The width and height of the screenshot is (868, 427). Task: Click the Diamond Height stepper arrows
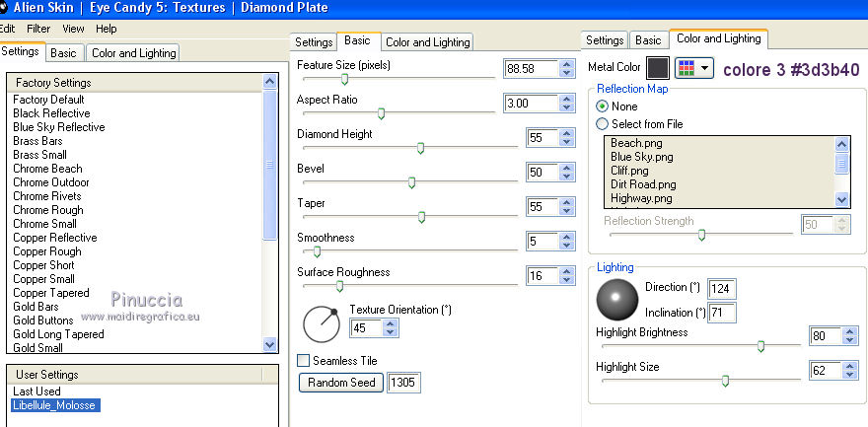pos(566,138)
